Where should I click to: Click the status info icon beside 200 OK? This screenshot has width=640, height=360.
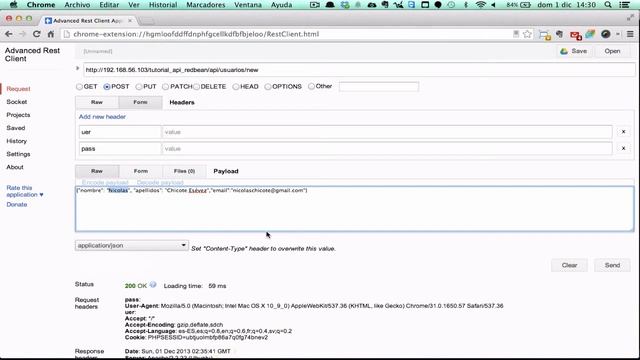(153, 284)
